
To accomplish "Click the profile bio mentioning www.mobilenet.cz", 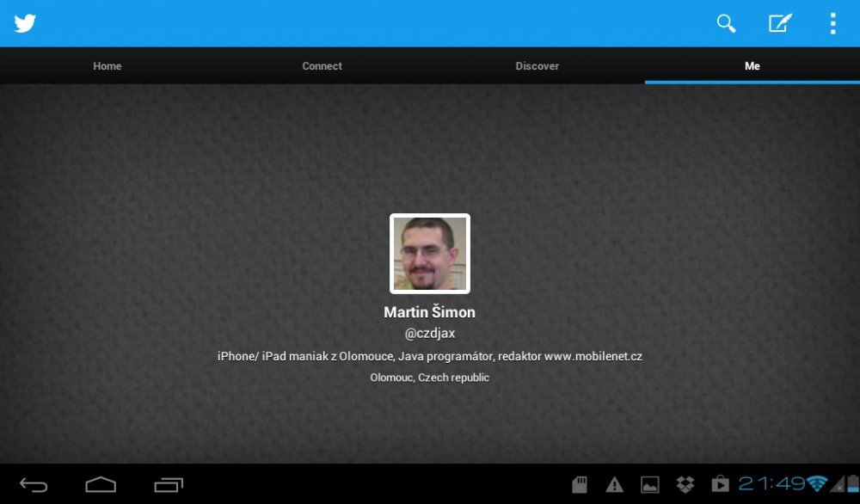I will (430, 356).
